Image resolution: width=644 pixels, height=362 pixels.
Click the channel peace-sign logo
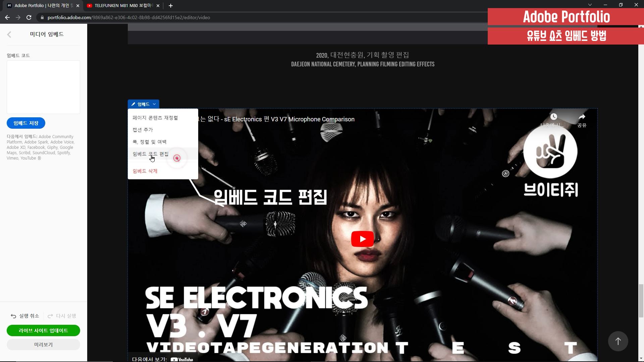pos(550,152)
